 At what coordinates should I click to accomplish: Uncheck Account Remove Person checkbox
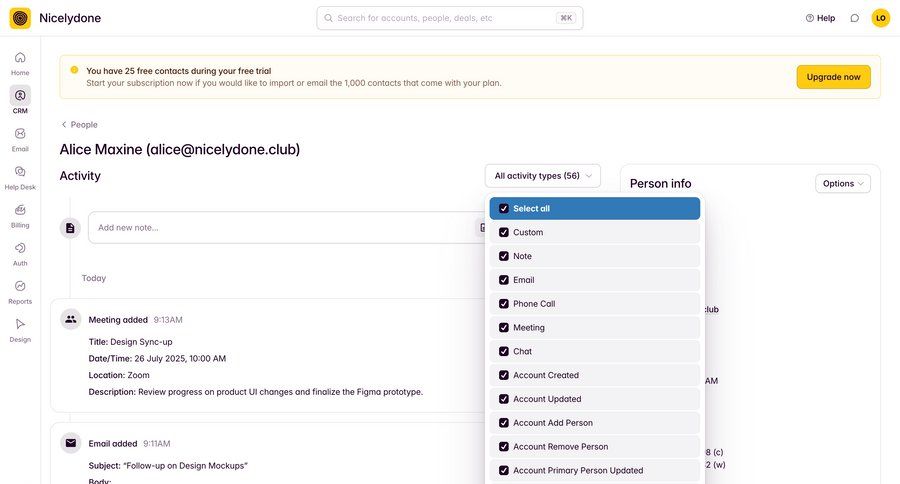pos(503,447)
